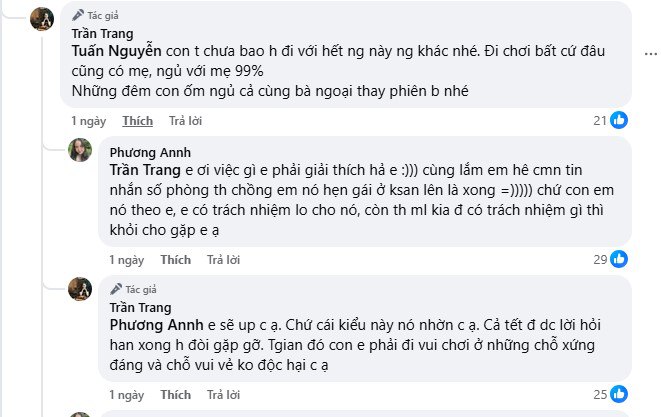This screenshot has height=417, width=661.
Task: Open Trần Trang avatar on third comment
Action: pos(80,290)
